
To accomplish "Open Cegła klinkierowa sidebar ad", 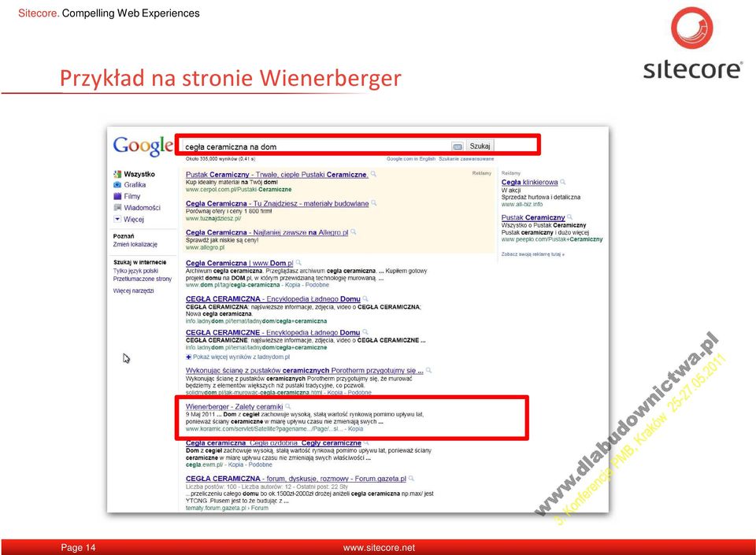I will point(529,182).
